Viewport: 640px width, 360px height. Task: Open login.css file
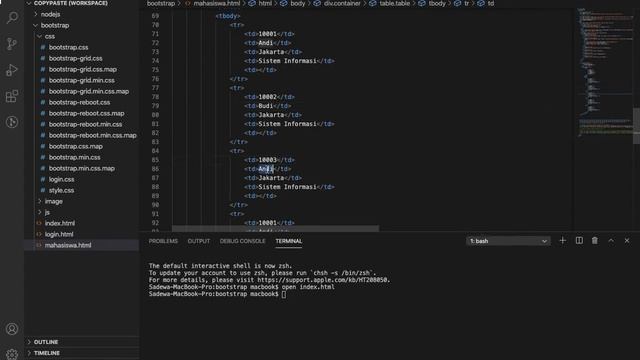pyautogui.click(x=61, y=180)
